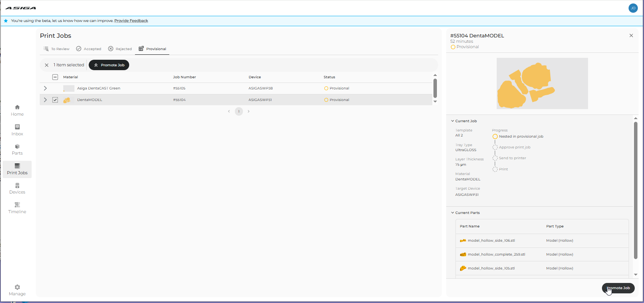This screenshot has width=644, height=303.
Task: Close the #55104 DentaMODEL details panel
Action: (631, 35)
